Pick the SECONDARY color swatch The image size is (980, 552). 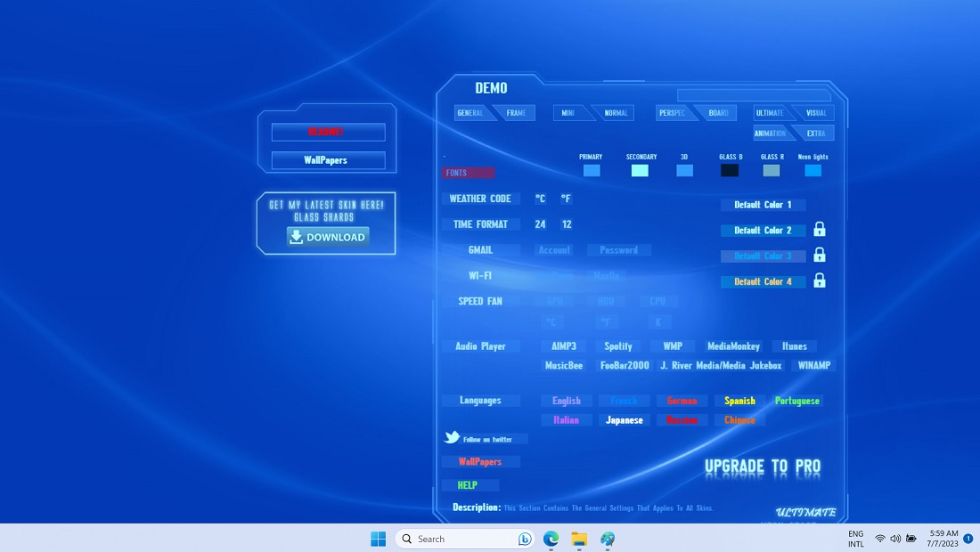click(x=640, y=170)
